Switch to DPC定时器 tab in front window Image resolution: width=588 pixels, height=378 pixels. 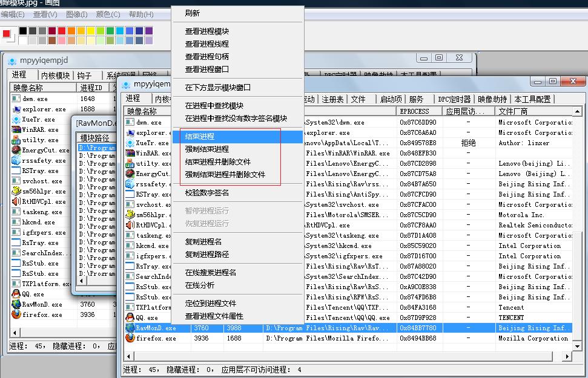[x=454, y=99]
